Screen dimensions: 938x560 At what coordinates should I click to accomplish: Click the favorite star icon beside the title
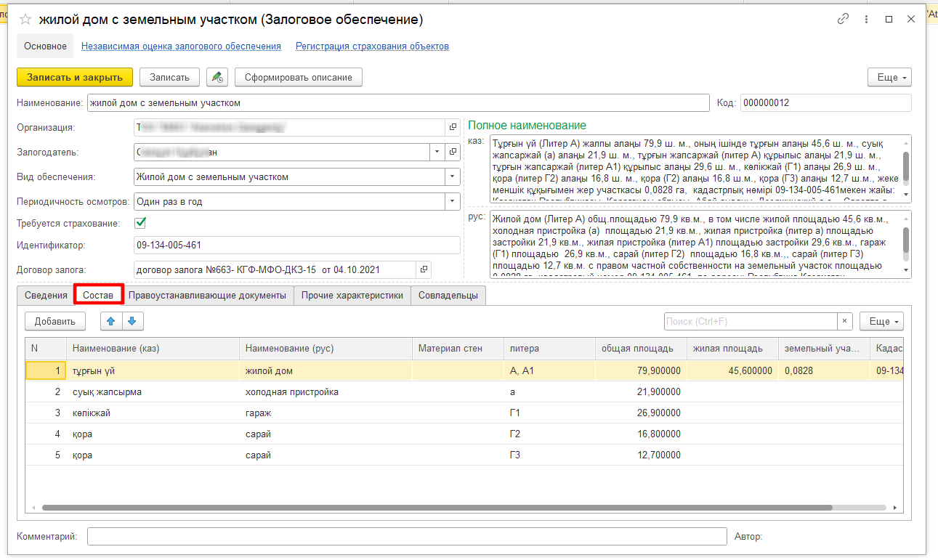26,20
